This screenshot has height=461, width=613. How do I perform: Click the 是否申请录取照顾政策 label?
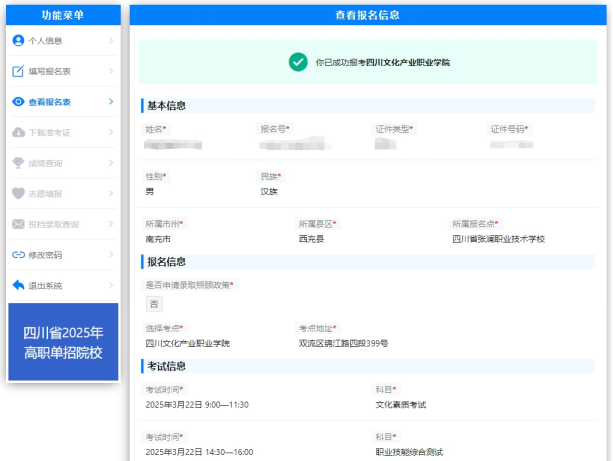tap(189, 285)
